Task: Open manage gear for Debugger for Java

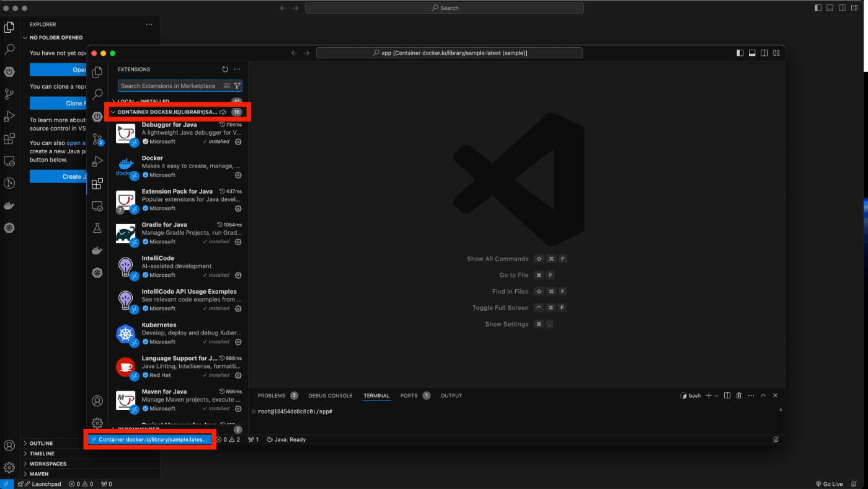Action: coord(238,141)
